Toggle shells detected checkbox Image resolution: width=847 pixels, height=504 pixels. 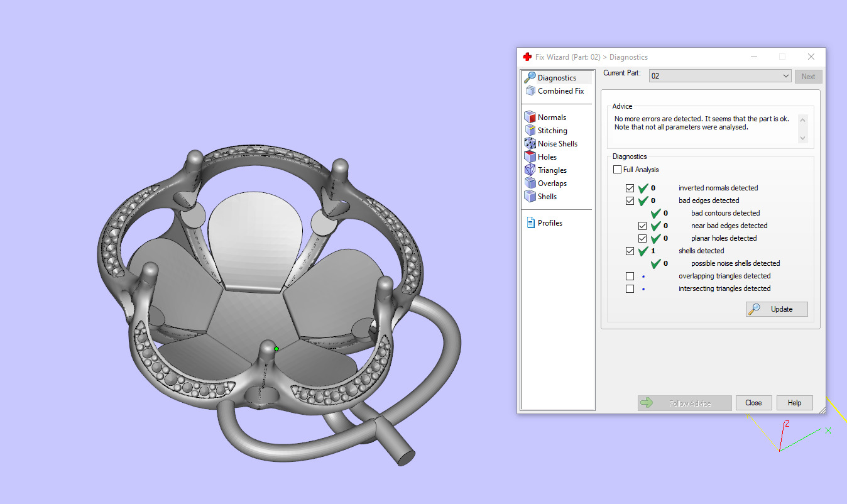(630, 251)
